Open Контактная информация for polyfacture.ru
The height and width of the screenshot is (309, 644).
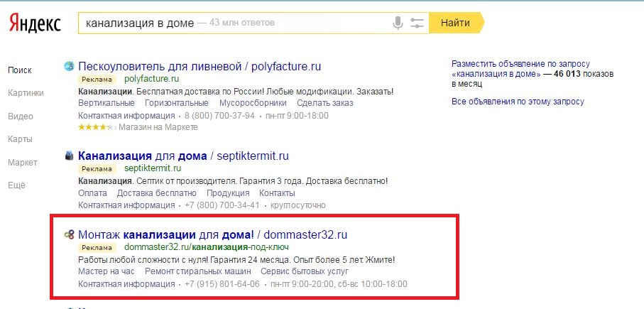click(x=126, y=116)
